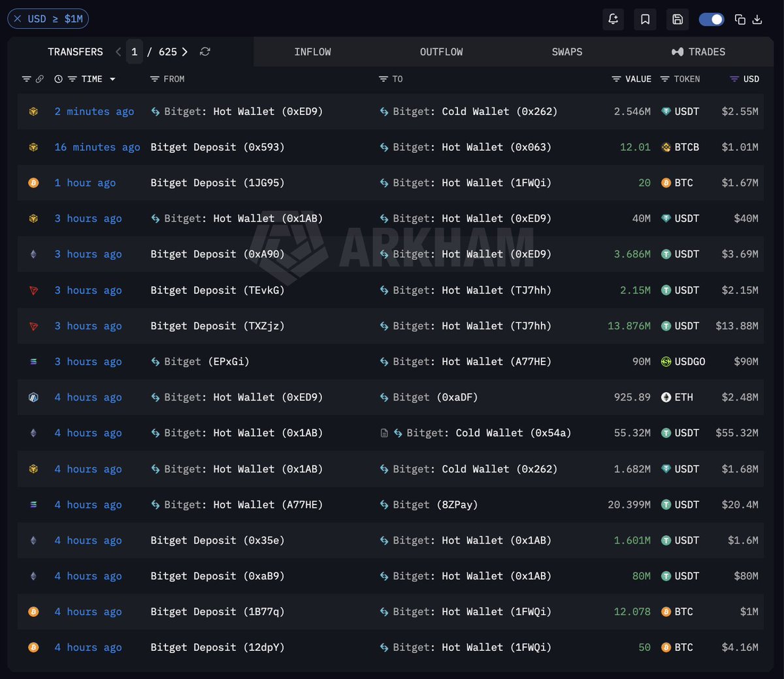Click the bookmark icon in top toolbar
784x679 pixels.
[645, 19]
